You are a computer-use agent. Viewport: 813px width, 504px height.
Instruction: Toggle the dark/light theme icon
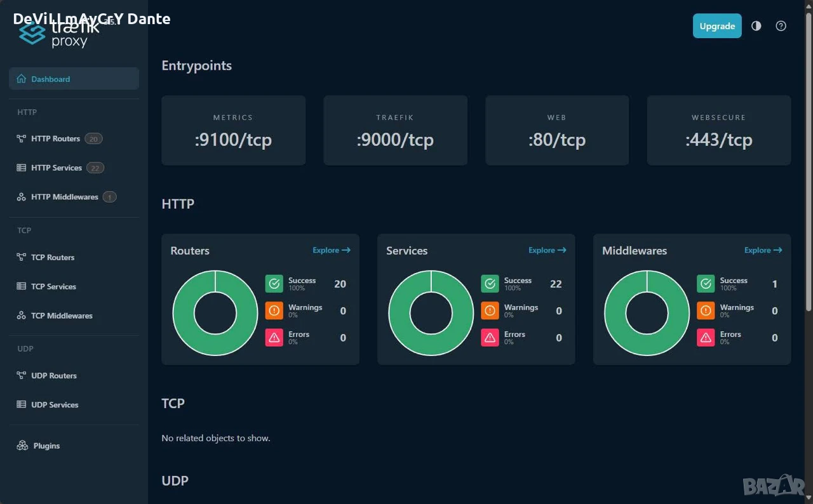756,26
